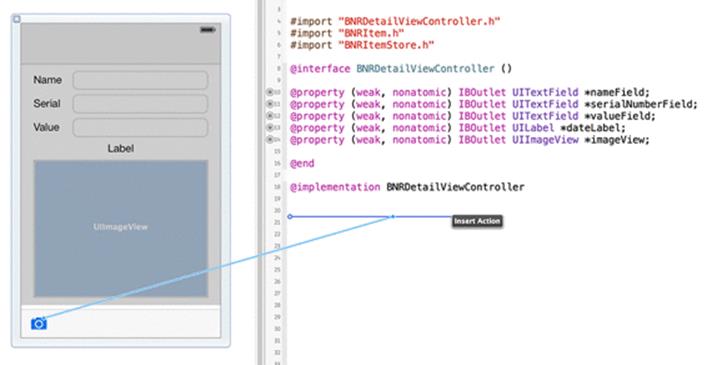Click the "BNRItem.h" import line
The width and height of the screenshot is (707, 365).
click(x=347, y=33)
